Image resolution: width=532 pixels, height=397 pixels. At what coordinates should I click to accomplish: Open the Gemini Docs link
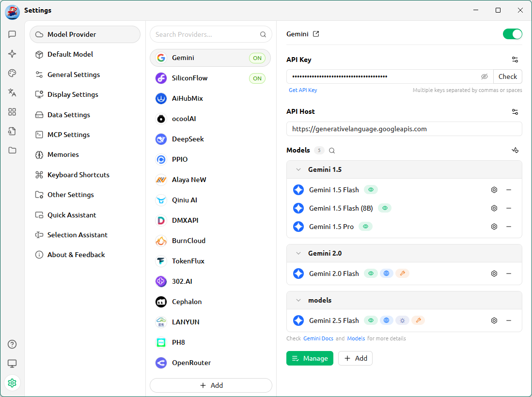click(318, 338)
